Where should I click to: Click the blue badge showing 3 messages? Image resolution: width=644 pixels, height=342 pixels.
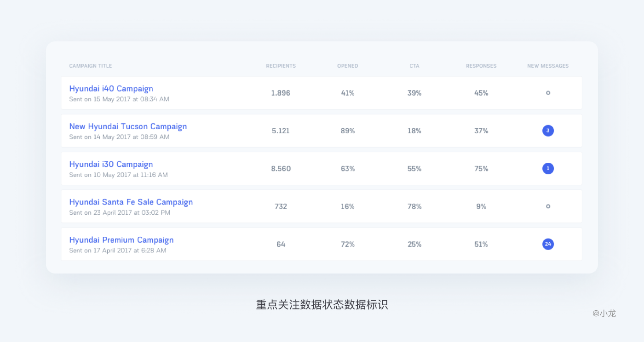tap(548, 131)
